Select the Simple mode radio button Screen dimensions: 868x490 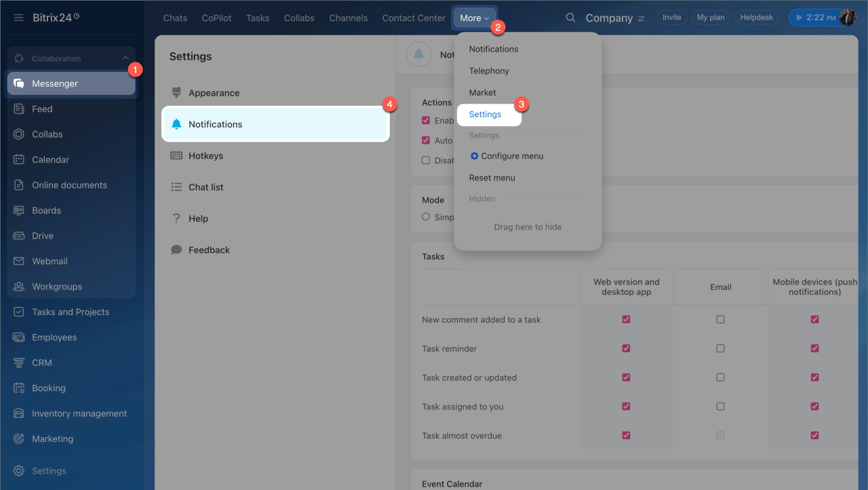(x=426, y=217)
